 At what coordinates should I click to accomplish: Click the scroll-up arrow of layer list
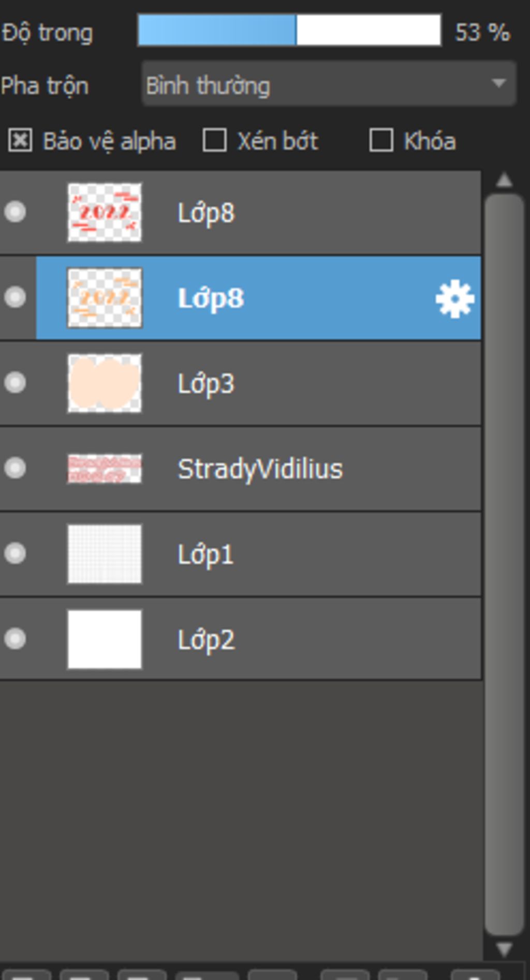[504, 180]
